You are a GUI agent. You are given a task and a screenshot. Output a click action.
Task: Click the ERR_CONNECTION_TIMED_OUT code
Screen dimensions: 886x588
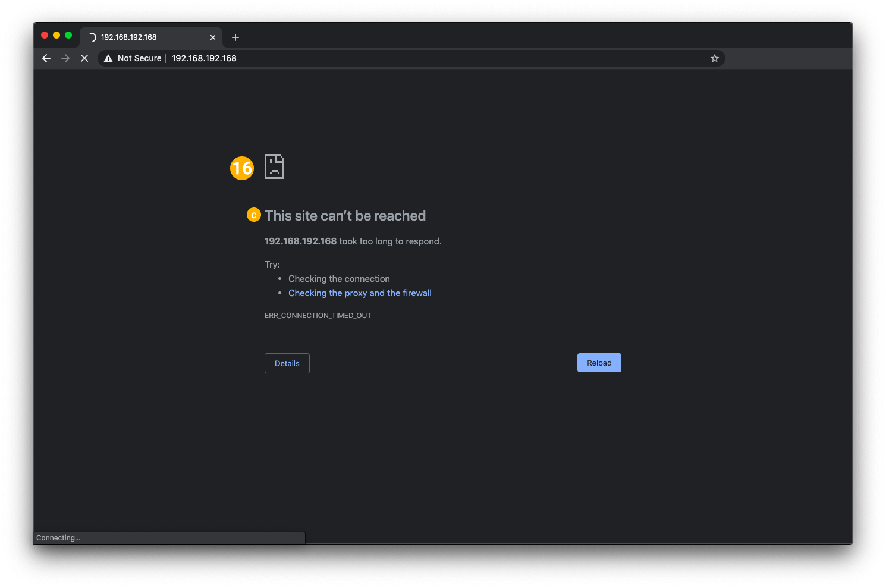(318, 316)
